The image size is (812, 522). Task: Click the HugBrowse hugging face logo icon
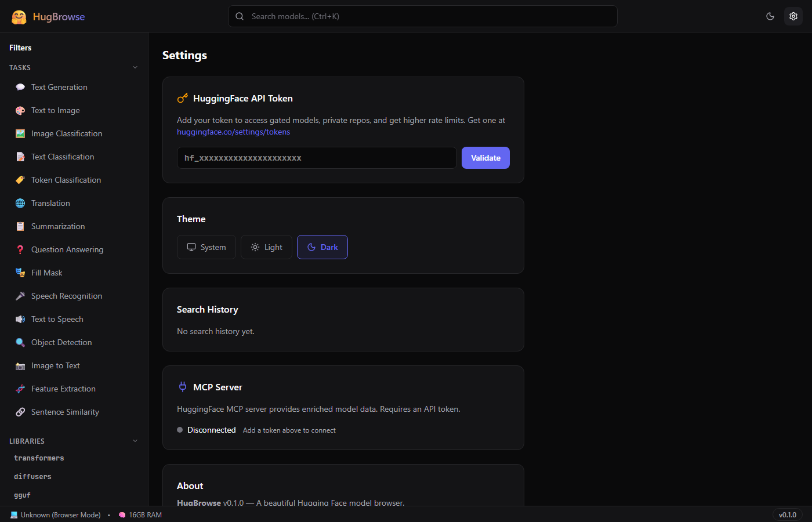19,16
